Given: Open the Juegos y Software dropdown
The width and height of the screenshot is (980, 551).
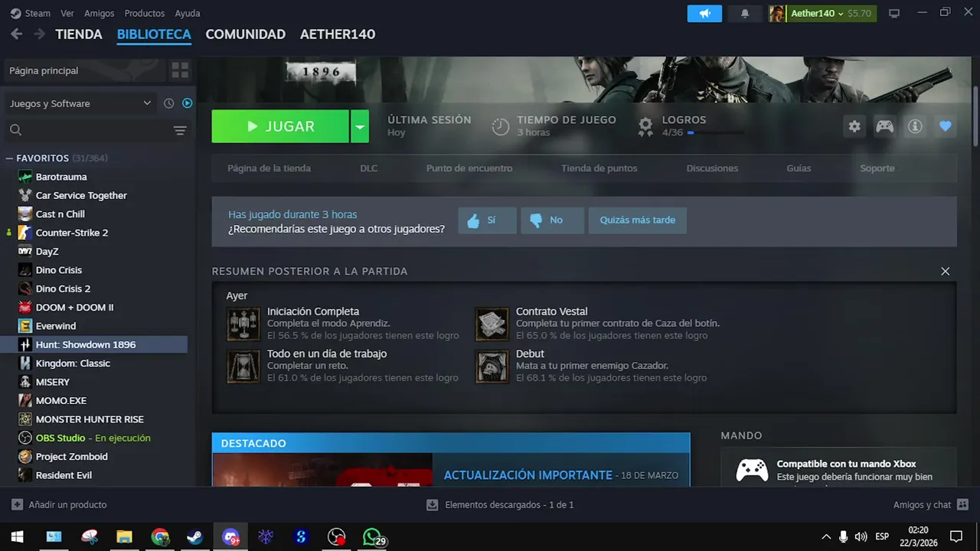Looking at the screenshot, I should (x=80, y=103).
